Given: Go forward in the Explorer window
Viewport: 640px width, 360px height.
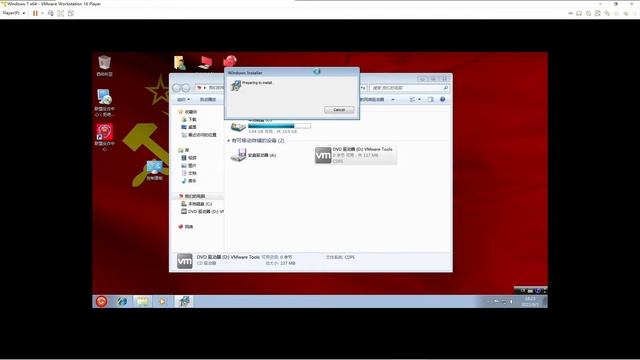Looking at the screenshot, I should [x=186, y=88].
